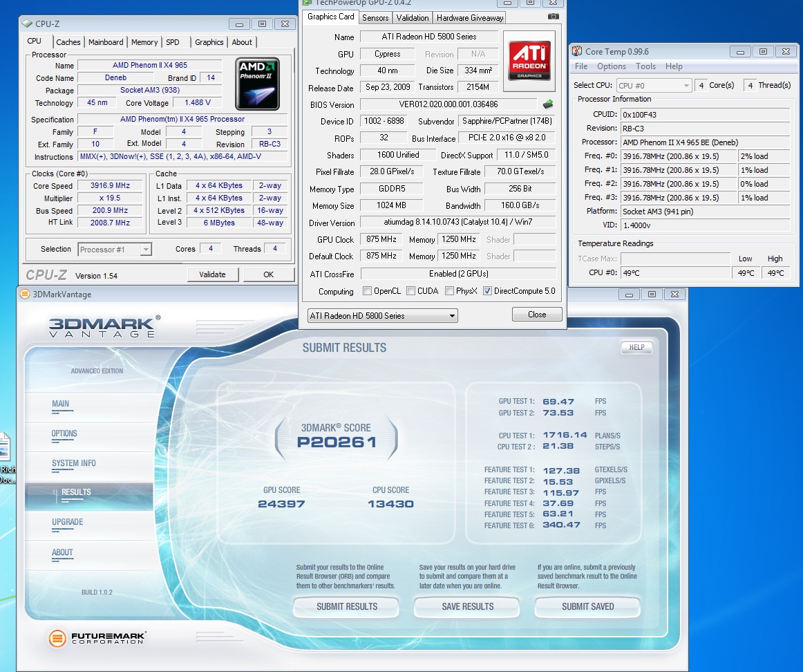Switch to the Sensors tab in GPU-Z

click(x=375, y=17)
